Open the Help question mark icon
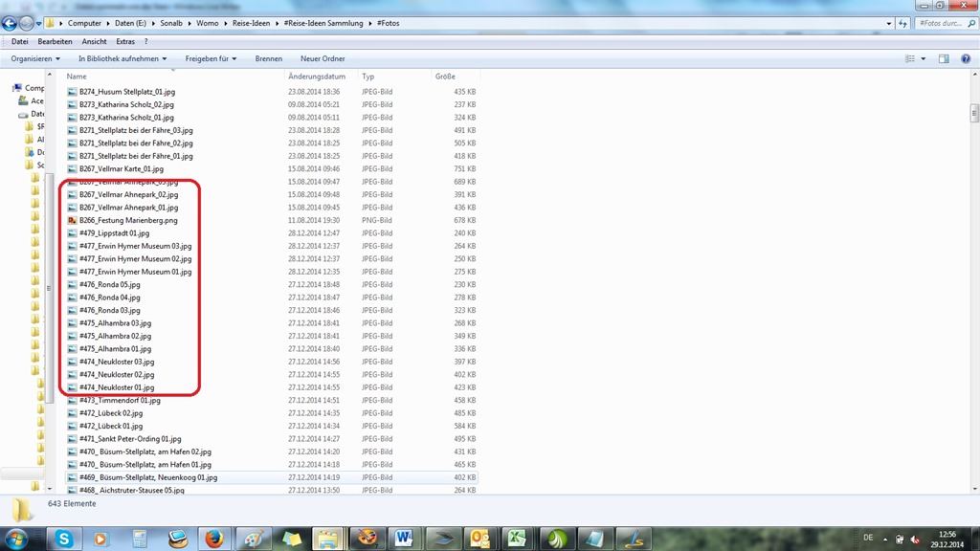 tap(964, 58)
